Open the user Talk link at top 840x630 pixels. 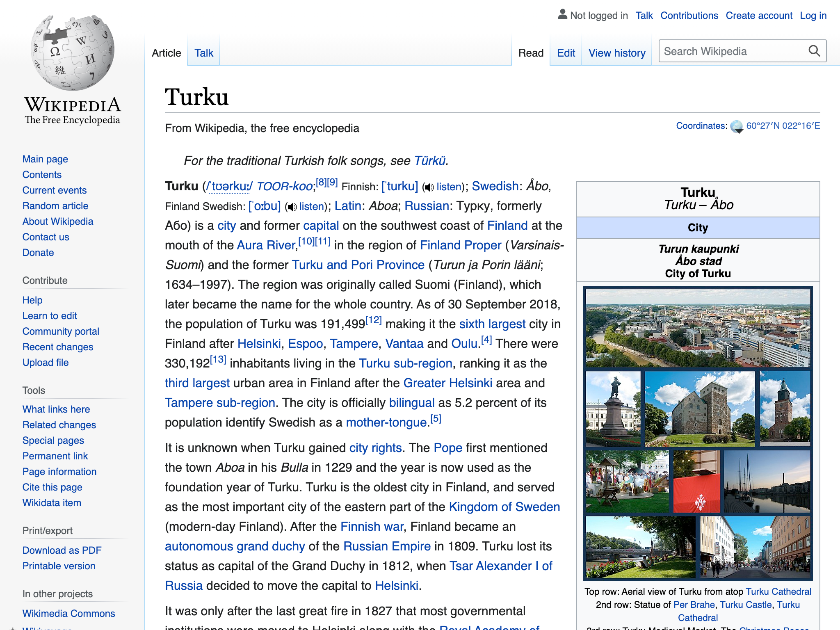[x=644, y=16]
